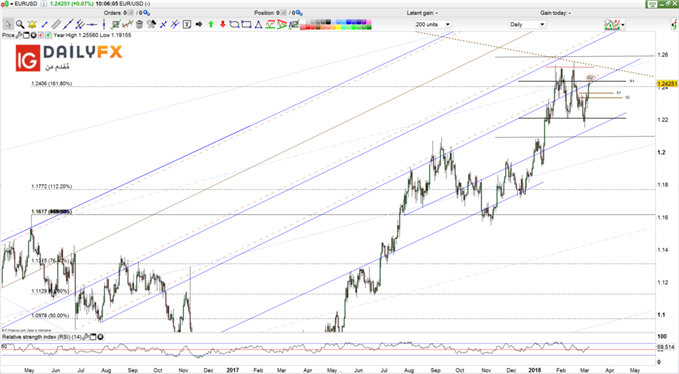Click the EURUSD info icon

pos(44,3)
